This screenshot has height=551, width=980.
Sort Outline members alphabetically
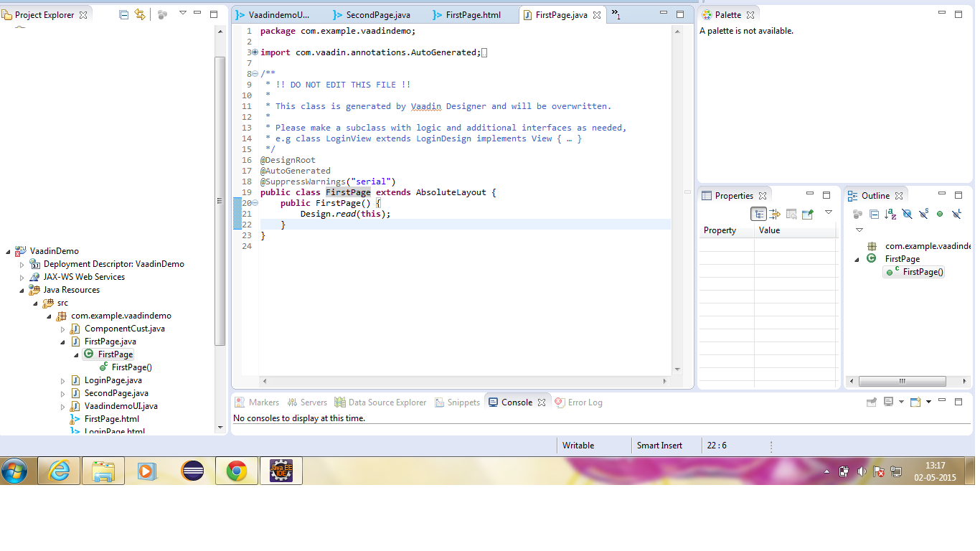[x=890, y=214]
